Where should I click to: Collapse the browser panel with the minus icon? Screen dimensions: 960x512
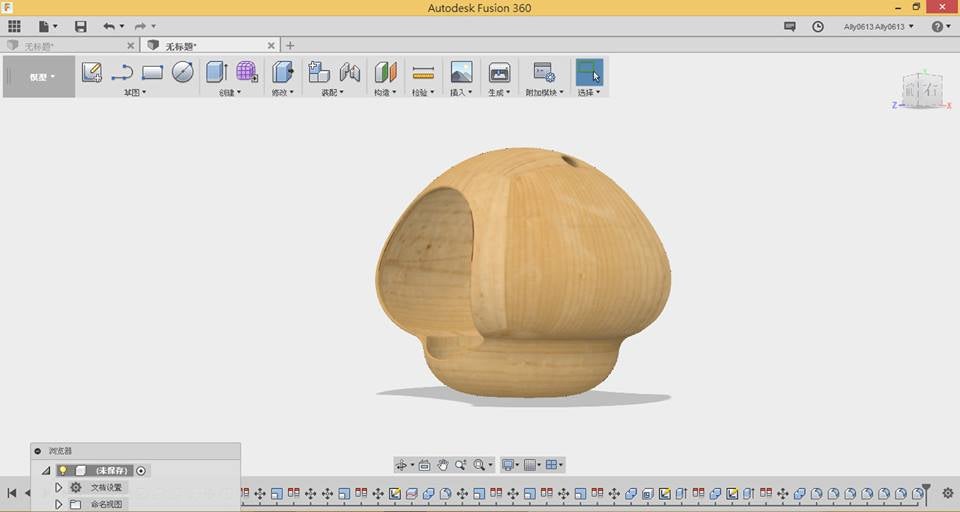tap(37, 451)
